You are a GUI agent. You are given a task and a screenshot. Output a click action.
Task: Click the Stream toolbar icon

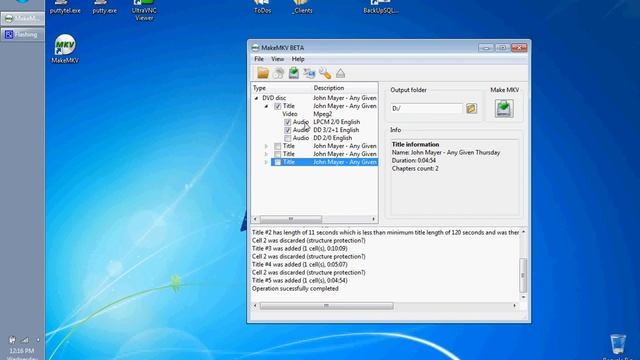pyautogui.click(x=309, y=73)
